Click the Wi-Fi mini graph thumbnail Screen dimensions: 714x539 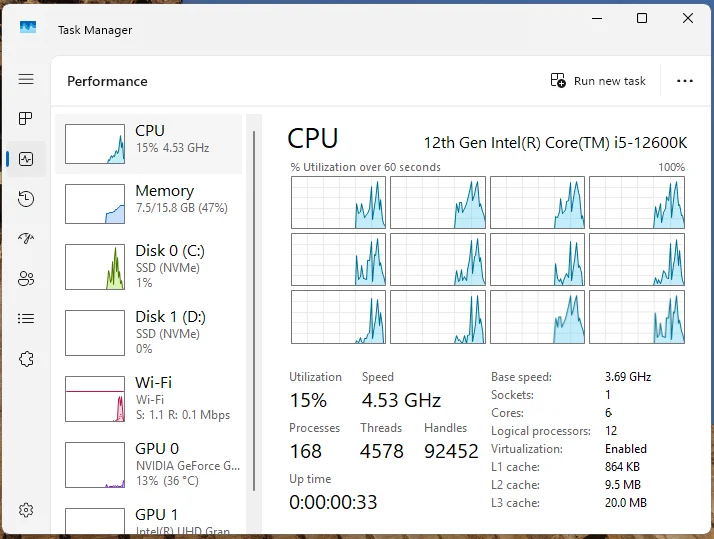click(95, 399)
